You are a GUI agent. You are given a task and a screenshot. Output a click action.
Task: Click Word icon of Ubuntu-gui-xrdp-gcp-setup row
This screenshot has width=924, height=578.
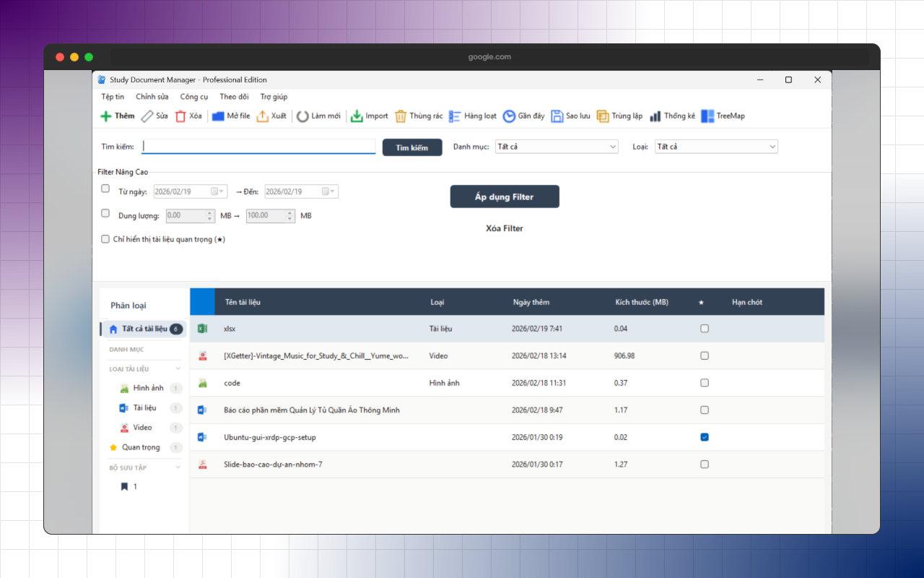click(202, 437)
